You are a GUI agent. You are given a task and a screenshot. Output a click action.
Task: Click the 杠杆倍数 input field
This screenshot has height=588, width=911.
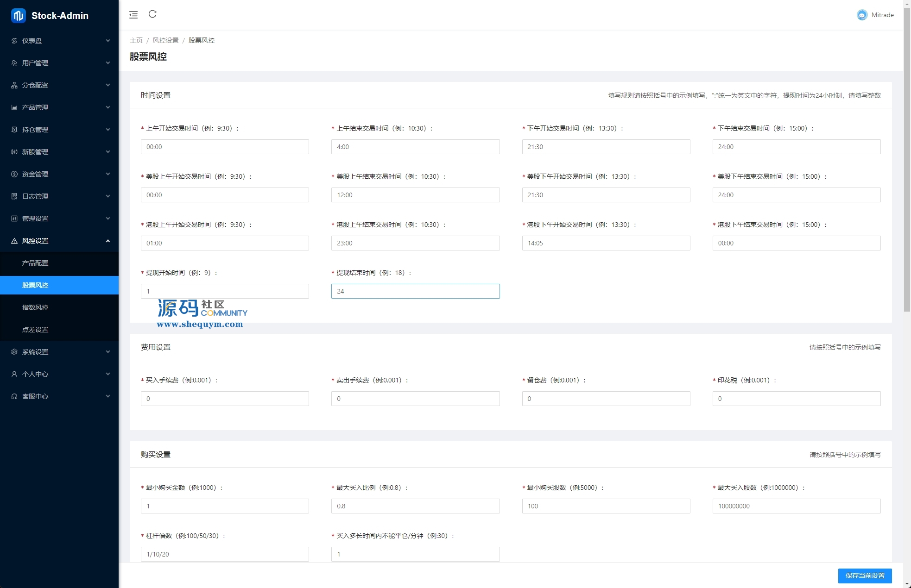pyautogui.click(x=225, y=554)
